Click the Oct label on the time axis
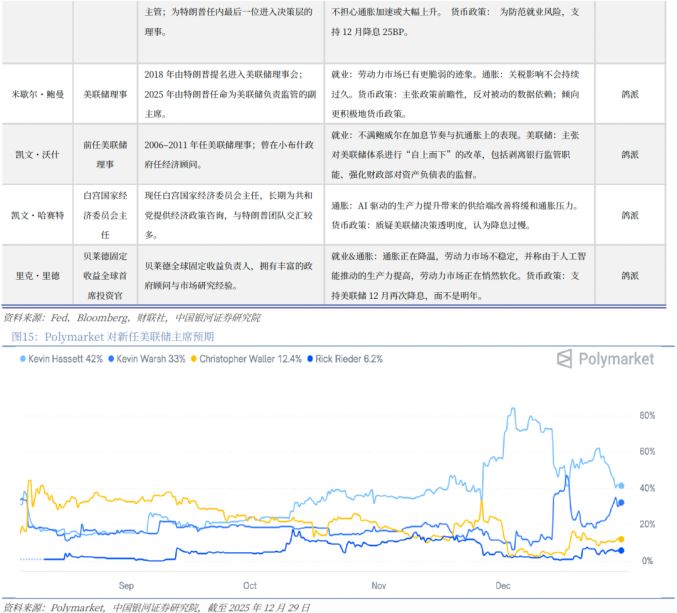677x613 pixels. pyautogui.click(x=250, y=585)
